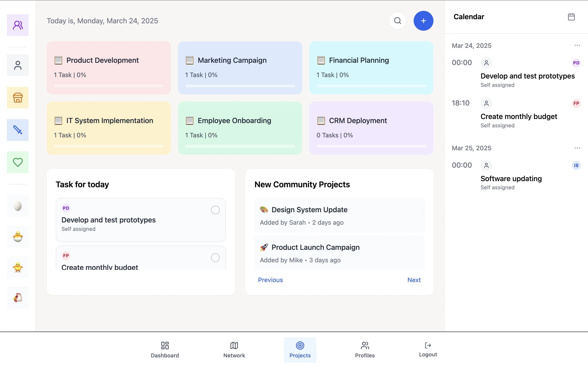The height and width of the screenshot is (368, 588).
Task: Open the IT System Implementation card
Action: (x=109, y=128)
